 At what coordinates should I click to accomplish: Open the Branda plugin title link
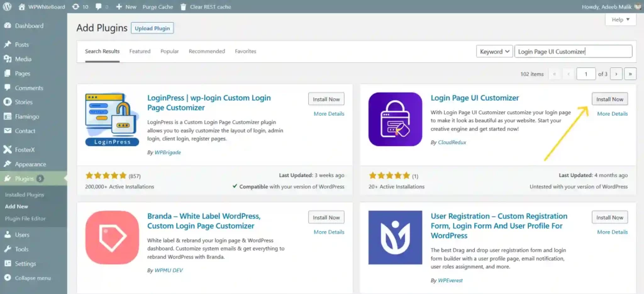(x=204, y=221)
